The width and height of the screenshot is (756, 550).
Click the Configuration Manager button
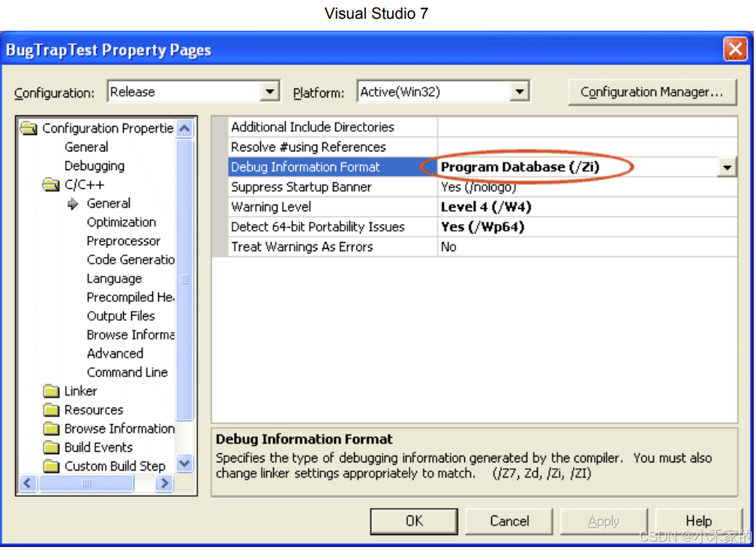pyautogui.click(x=652, y=92)
